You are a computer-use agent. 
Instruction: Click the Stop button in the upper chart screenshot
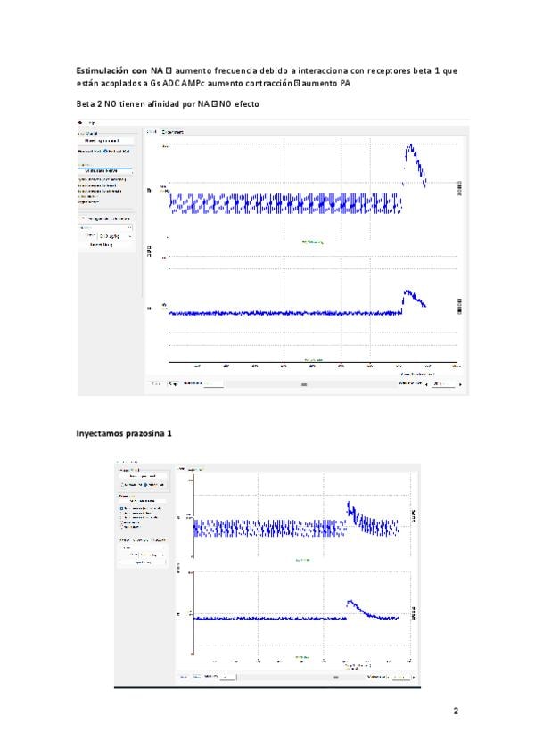click(173, 383)
